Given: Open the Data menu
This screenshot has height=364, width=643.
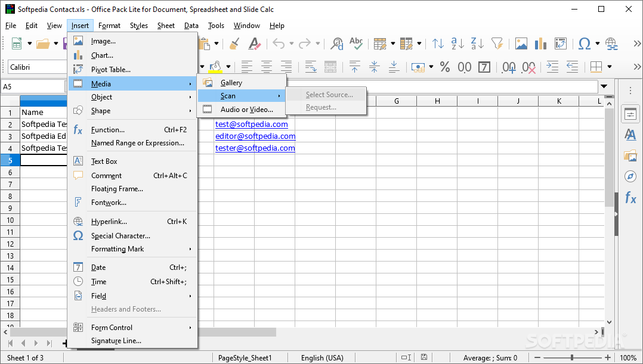Looking at the screenshot, I should pos(191,26).
